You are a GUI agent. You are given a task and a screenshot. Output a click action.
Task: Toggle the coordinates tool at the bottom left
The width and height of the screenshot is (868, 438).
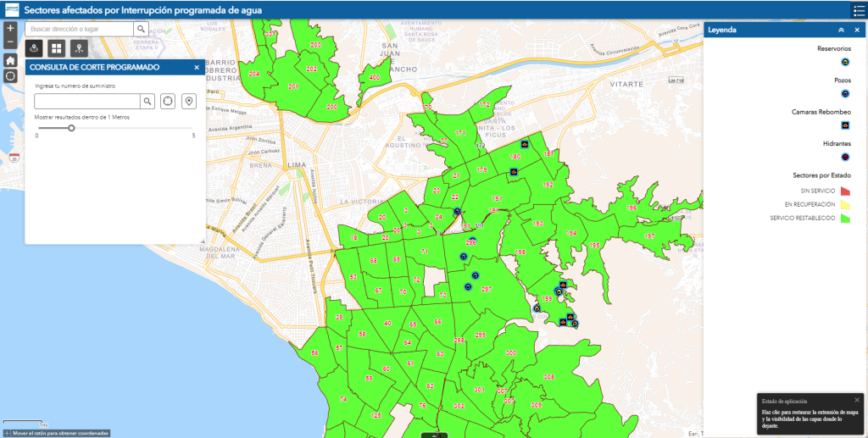point(7,433)
